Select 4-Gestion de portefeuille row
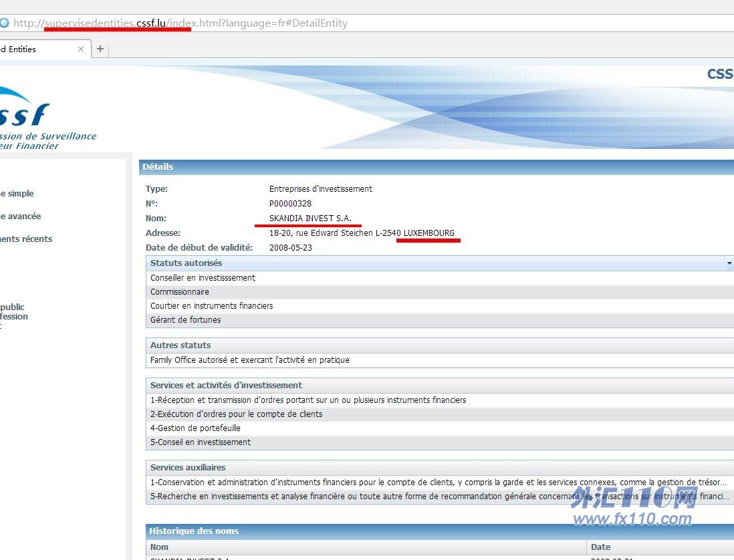This screenshot has width=734, height=560. (440, 428)
